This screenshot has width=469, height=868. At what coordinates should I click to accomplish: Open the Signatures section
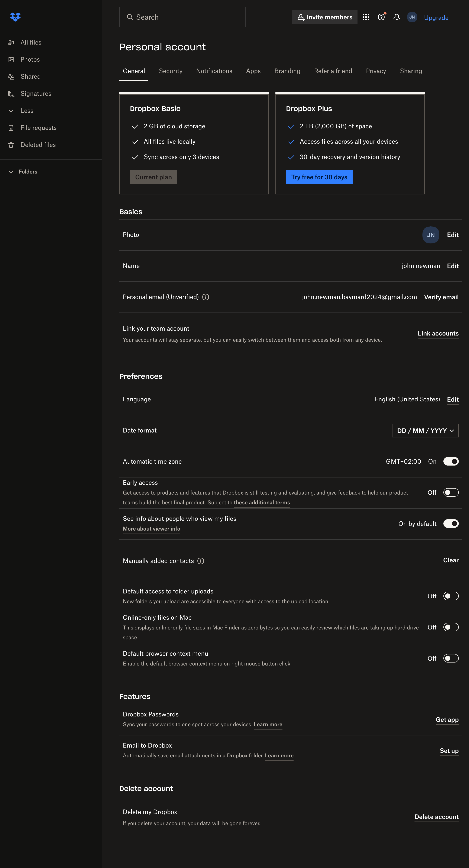(x=36, y=93)
